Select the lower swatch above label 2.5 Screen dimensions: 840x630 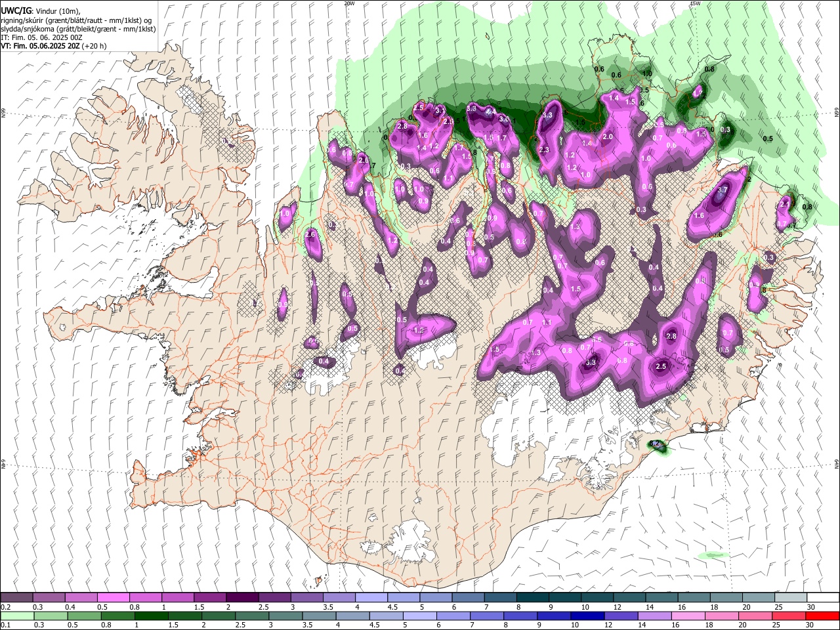click(252, 616)
